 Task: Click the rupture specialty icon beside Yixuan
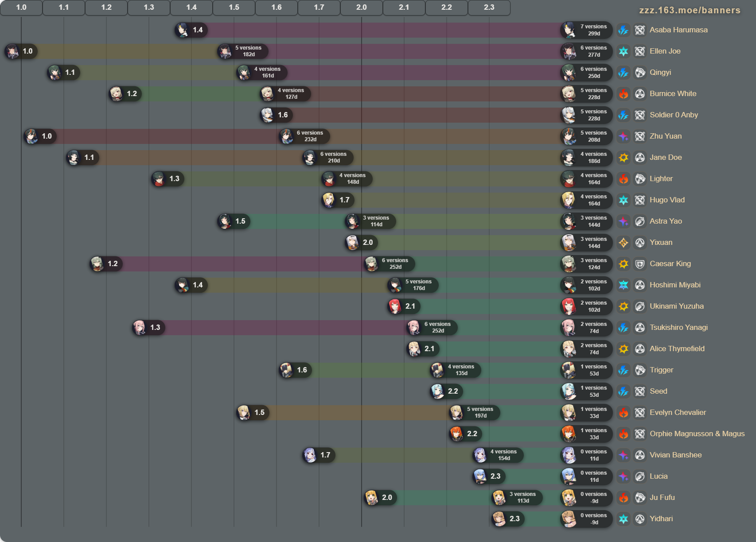point(640,243)
